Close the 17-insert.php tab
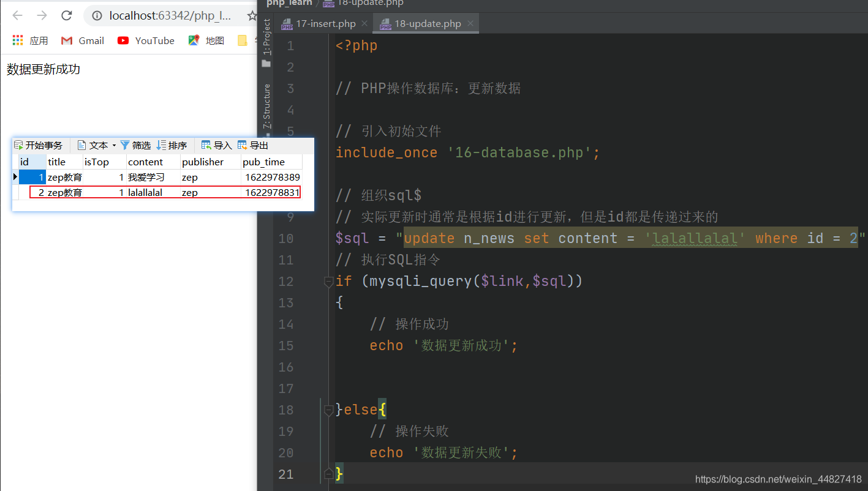Image resolution: width=868 pixels, height=491 pixels. [x=364, y=24]
